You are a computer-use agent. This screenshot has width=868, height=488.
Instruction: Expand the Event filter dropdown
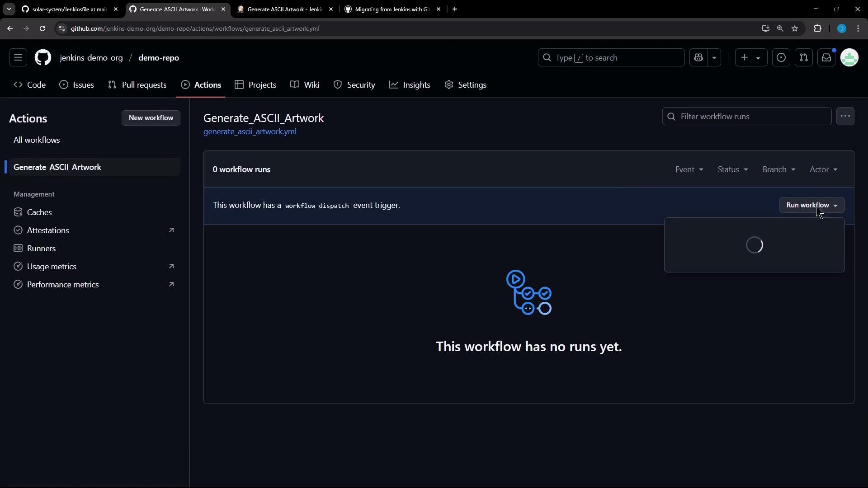pyautogui.click(x=689, y=169)
